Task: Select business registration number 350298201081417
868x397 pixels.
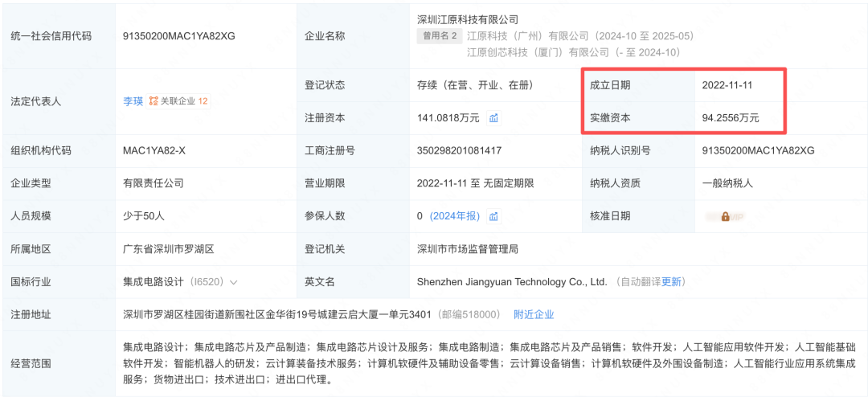Action: tap(460, 150)
